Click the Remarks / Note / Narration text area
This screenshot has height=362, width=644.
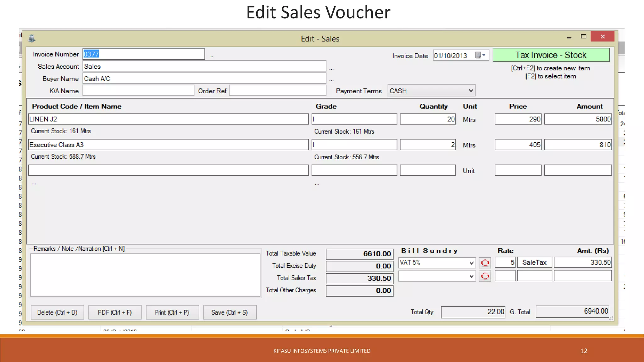pyautogui.click(x=145, y=275)
